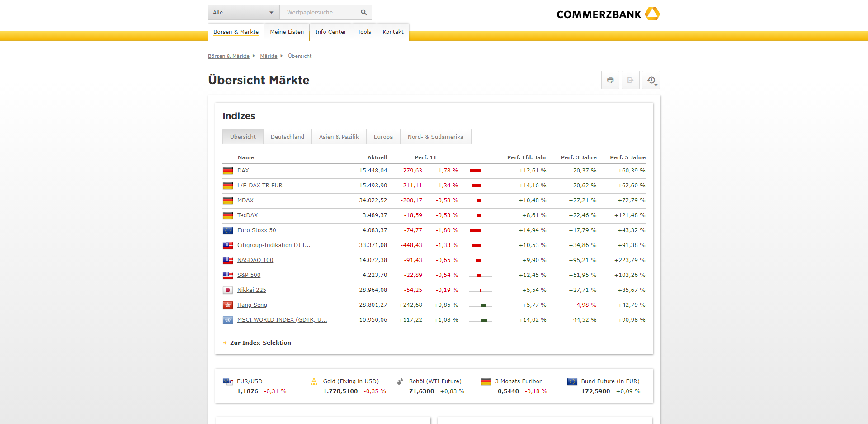Click the Commerzbank logo
The width and height of the screenshot is (868, 424).
pyautogui.click(x=608, y=14)
